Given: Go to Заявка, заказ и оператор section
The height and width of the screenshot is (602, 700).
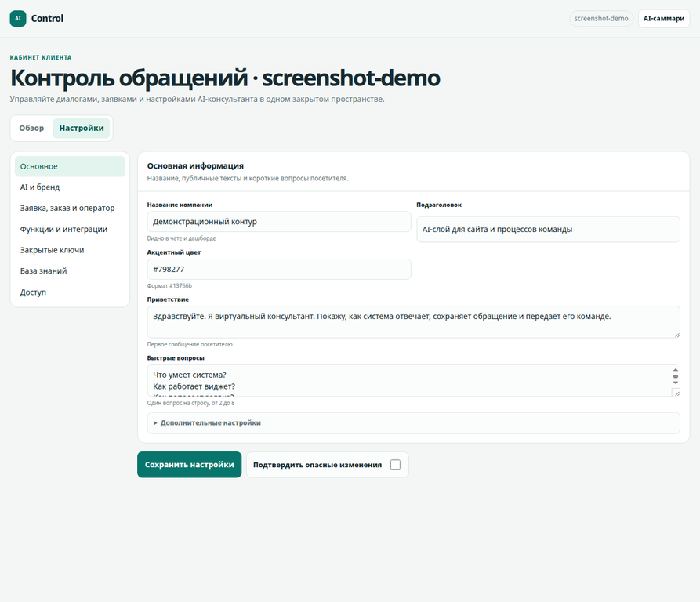Looking at the screenshot, I should tap(70, 208).
